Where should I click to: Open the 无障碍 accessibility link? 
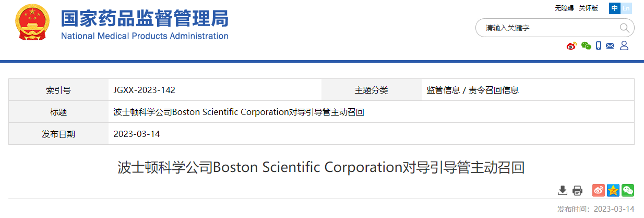(x=564, y=8)
